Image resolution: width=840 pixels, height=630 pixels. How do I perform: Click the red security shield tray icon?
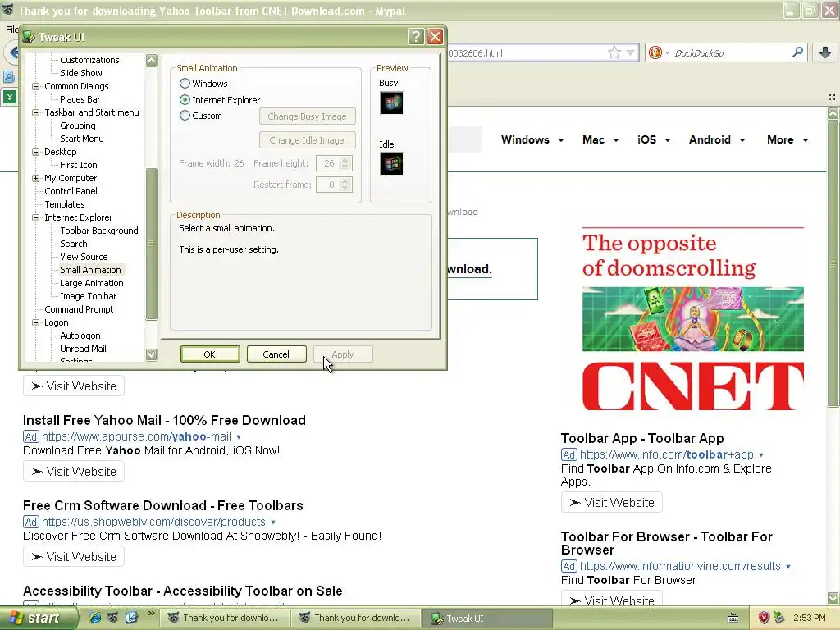(764, 618)
